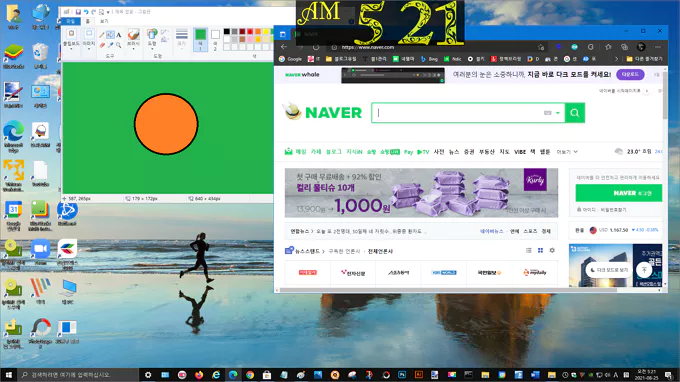Click the purple dark mode download button
Screen dimensions: 680x382
tap(630, 75)
